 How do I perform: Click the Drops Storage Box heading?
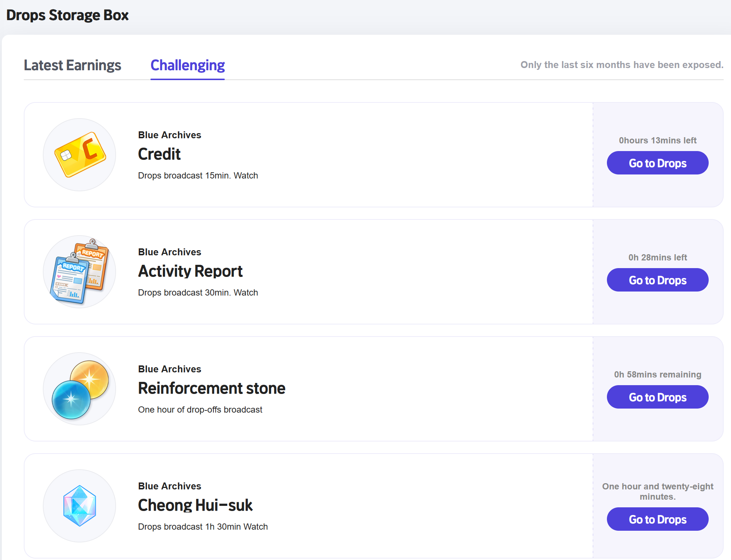point(68,15)
